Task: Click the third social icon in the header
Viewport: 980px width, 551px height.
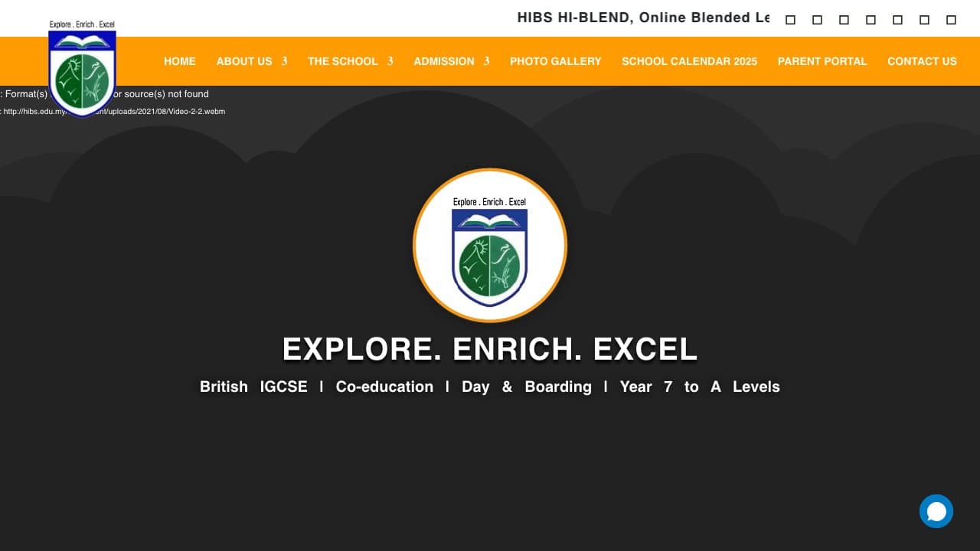Action: tap(843, 19)
